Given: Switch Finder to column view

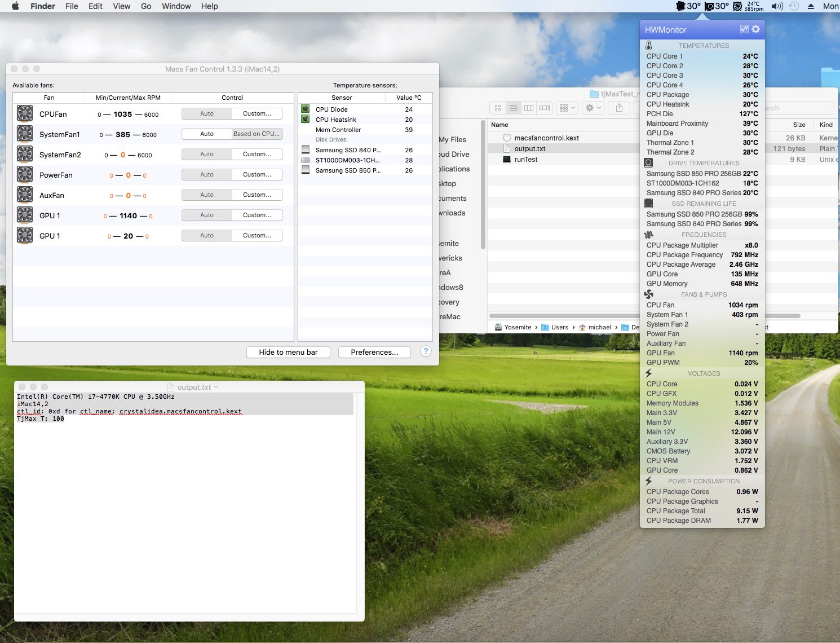Looking at the screenshot, I should (x=529, y=108).
